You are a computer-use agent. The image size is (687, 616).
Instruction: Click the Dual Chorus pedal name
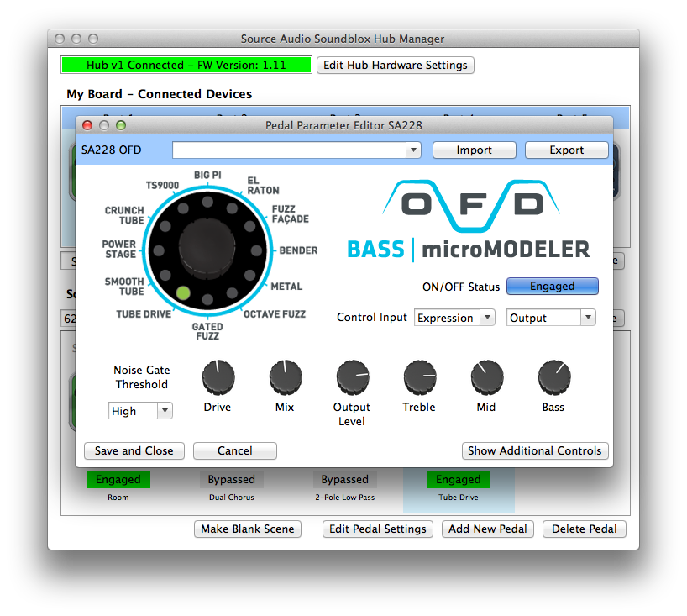[231, 498]
